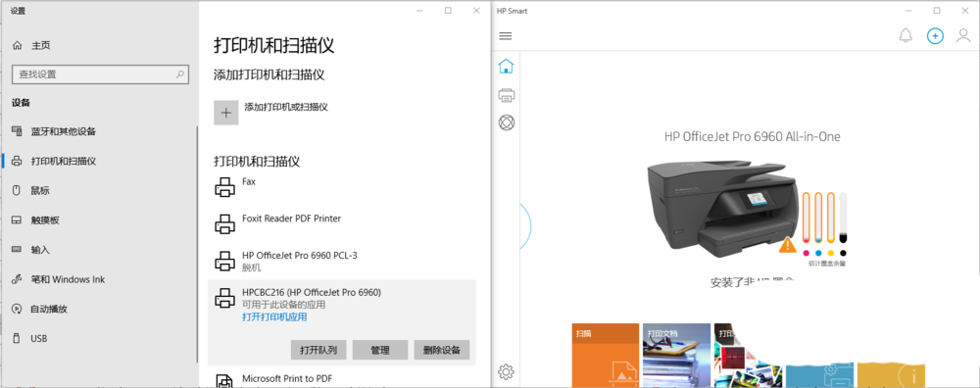Click the orange ink warning triangle
Image resolution: width=980 pixels, height=388 pixels.
(788, 245)
